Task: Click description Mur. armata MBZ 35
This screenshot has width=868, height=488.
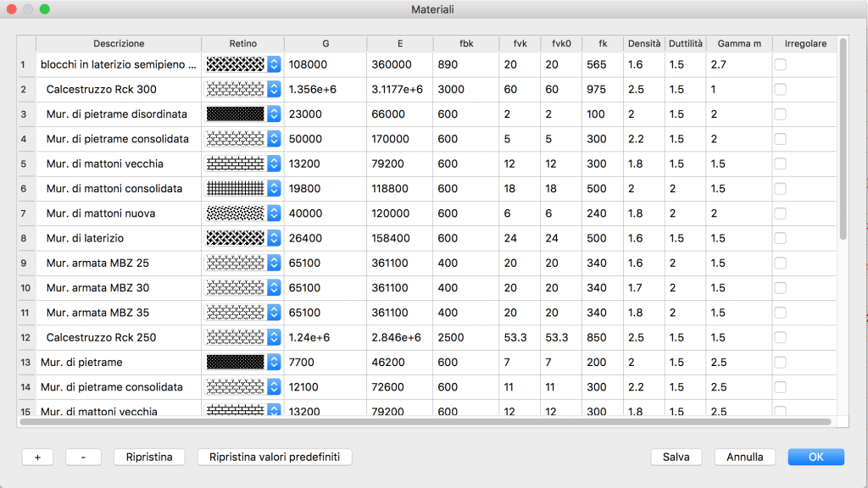Action: click(97, 313)
